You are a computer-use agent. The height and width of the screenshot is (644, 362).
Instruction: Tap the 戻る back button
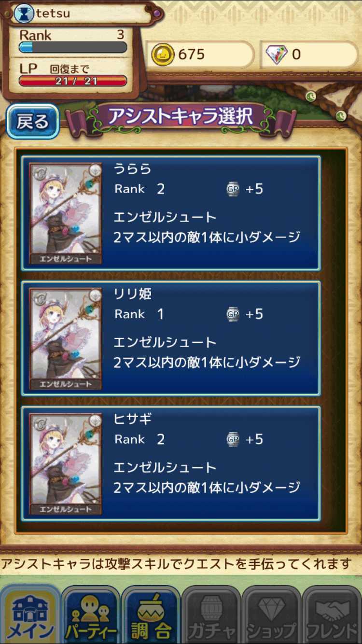(x=33, y=122)
